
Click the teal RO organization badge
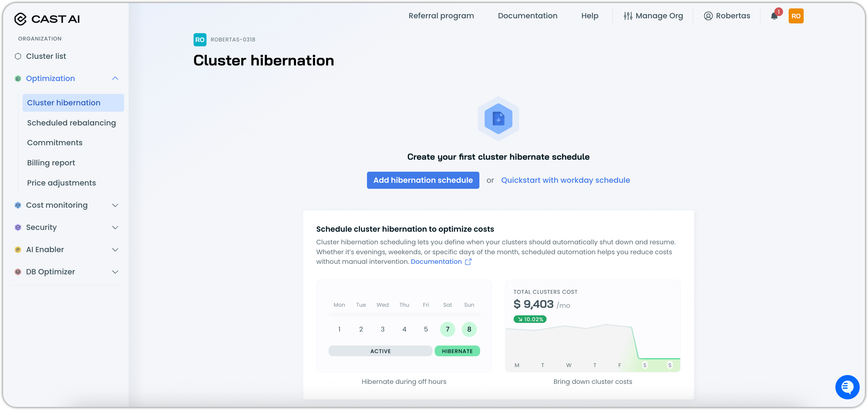click(x=200, y=40)
